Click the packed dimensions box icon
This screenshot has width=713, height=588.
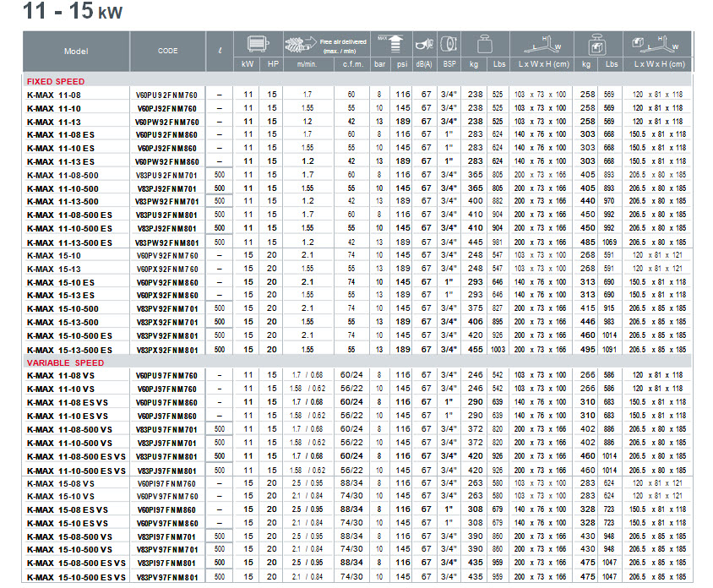[x=656, y=43]
